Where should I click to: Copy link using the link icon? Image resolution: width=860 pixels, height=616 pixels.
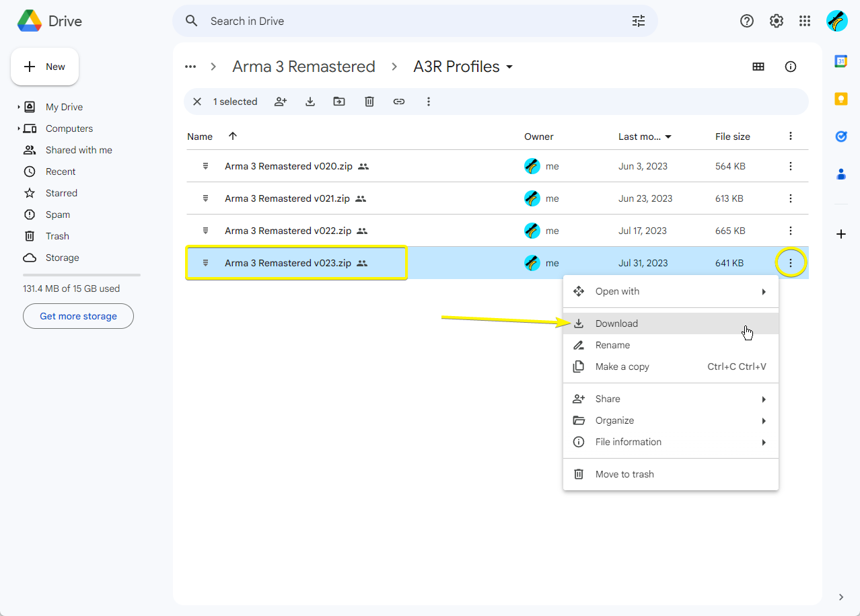coord(399,102)
